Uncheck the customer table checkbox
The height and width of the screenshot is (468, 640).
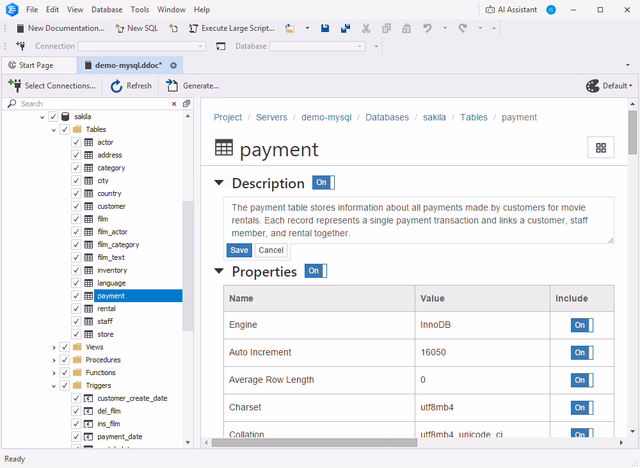click(x=76, y=206)
